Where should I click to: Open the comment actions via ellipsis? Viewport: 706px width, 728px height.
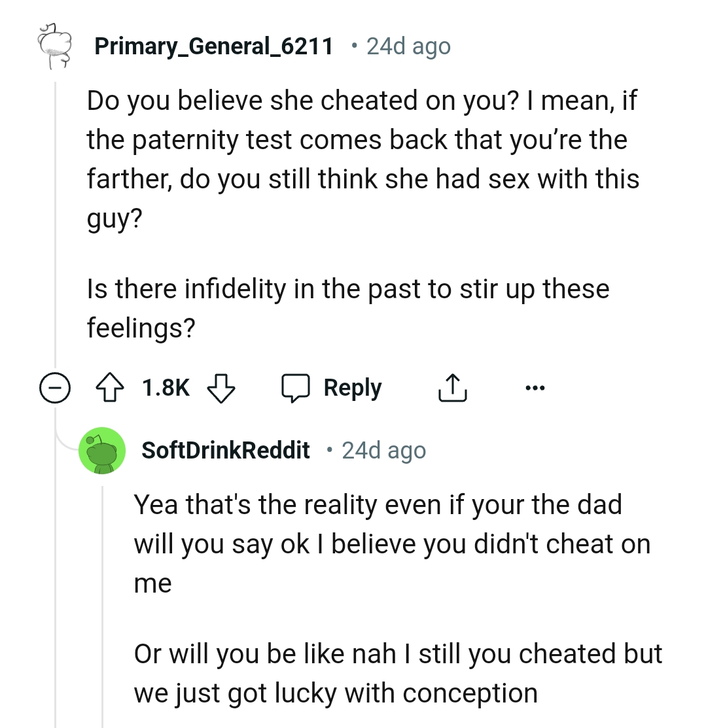pos(535,387)
